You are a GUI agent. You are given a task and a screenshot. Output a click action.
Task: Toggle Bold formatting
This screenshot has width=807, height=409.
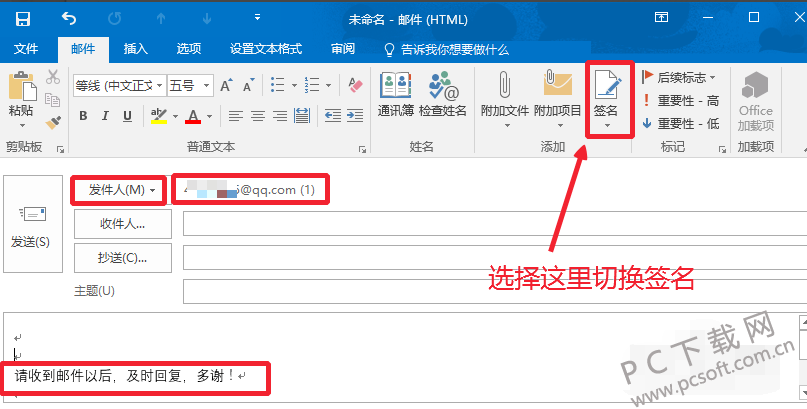83,116
